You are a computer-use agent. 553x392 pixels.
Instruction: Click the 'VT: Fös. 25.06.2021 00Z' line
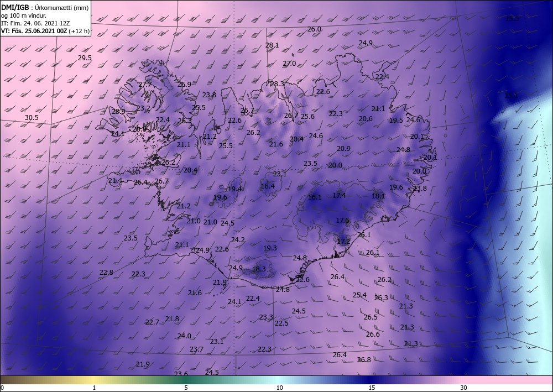coord(34,31)
